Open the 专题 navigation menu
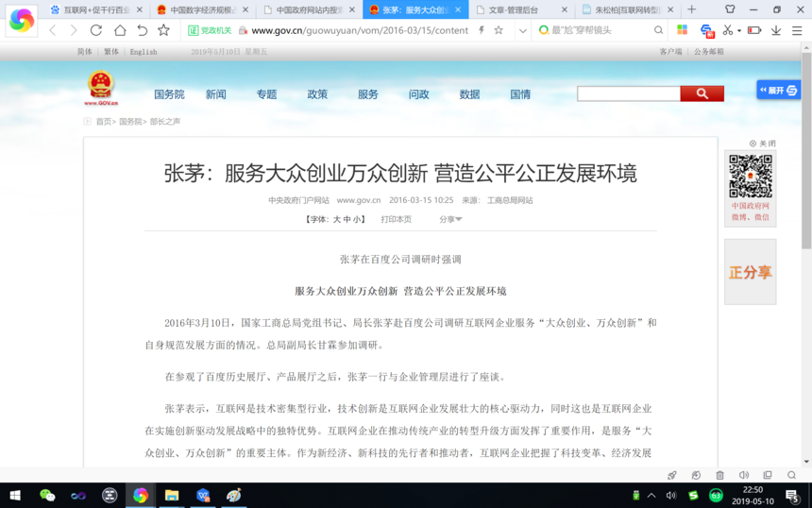Viewport: 812px width, 508px height. tap(266, 94)
